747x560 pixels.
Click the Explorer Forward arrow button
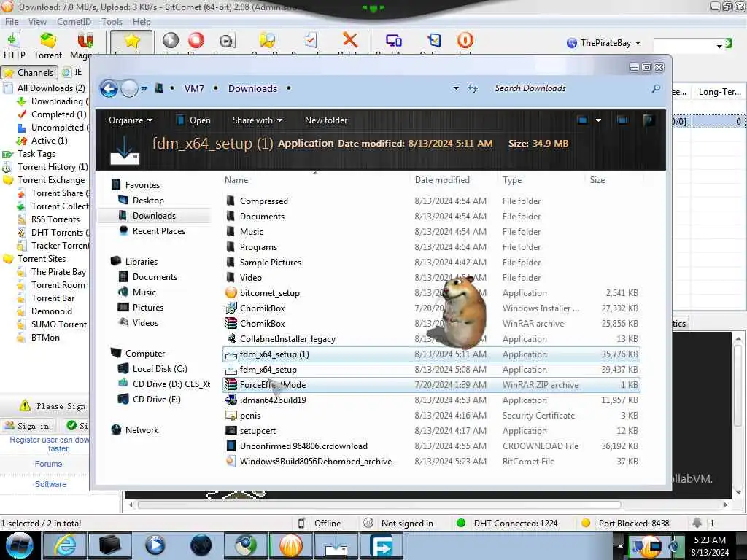tap(129, 88)
